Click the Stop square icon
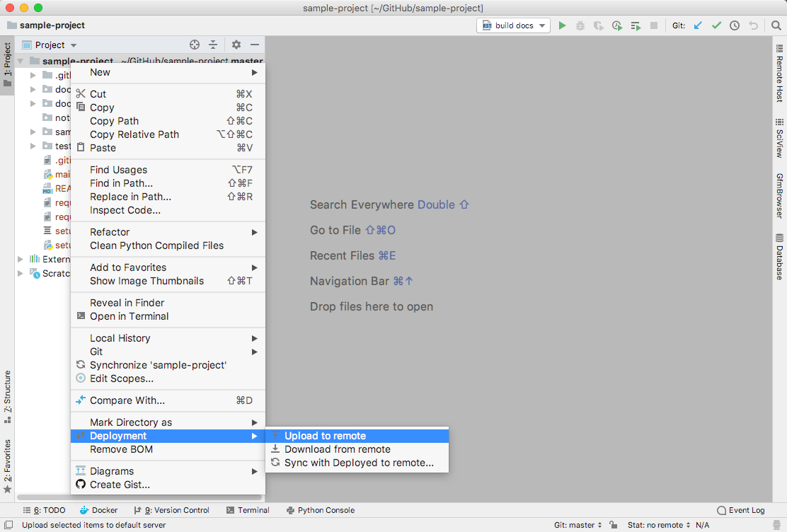 tap(653, 25)
